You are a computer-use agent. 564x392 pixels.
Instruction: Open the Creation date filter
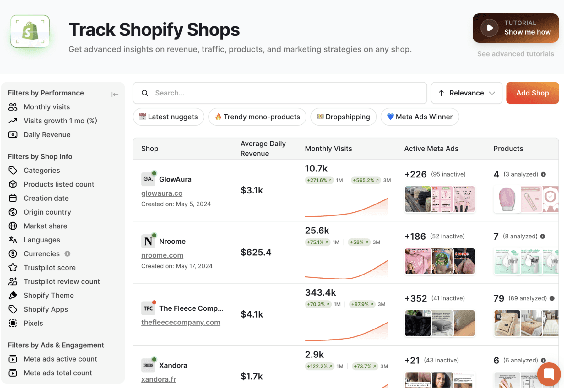(46, 198)
